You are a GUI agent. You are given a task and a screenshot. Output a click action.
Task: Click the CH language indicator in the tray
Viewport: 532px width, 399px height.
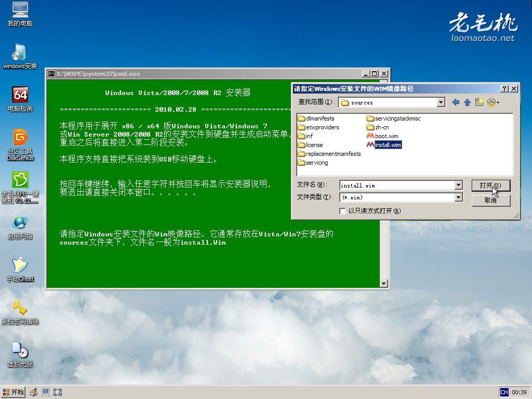pyautogui.click(x=504, y=393)
